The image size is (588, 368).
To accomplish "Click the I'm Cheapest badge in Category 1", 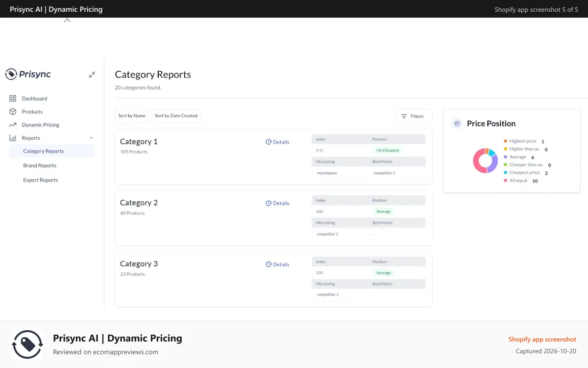I will pos(388,150).
